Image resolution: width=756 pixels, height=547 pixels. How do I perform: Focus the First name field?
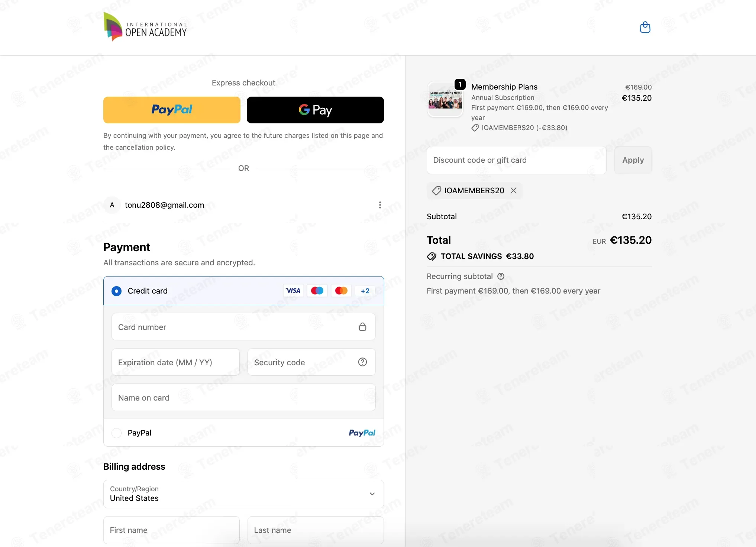tap(171, 530)
